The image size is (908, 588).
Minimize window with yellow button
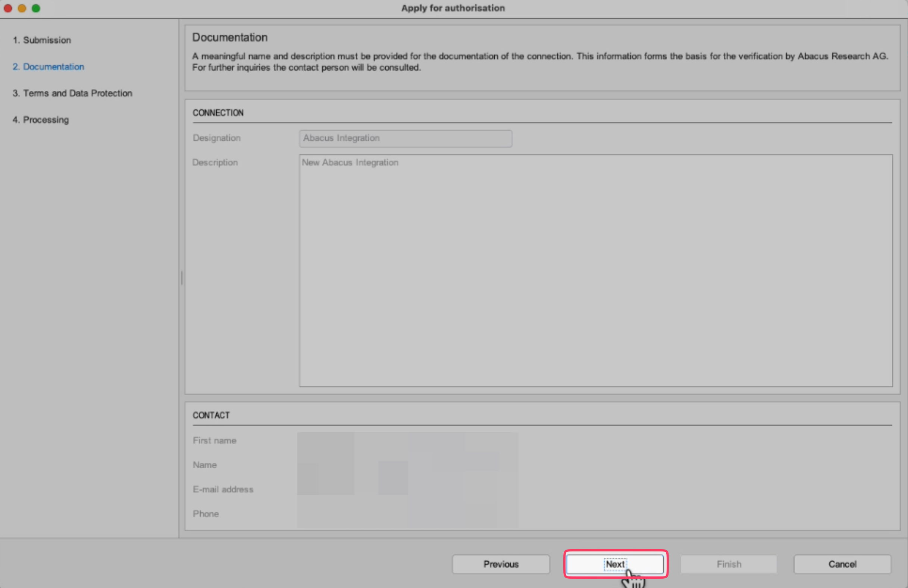click(x=22, y=8)
